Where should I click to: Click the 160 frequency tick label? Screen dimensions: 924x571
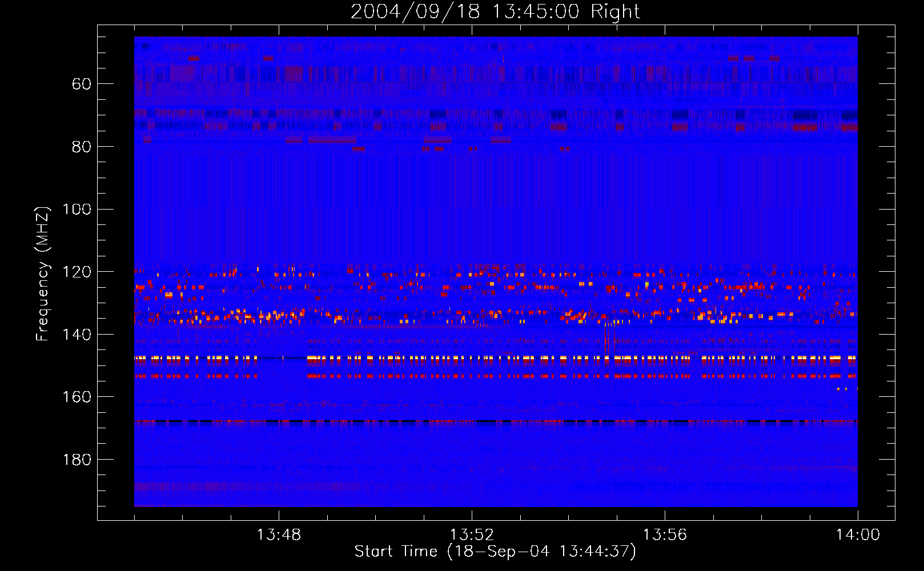click(77, 397)
